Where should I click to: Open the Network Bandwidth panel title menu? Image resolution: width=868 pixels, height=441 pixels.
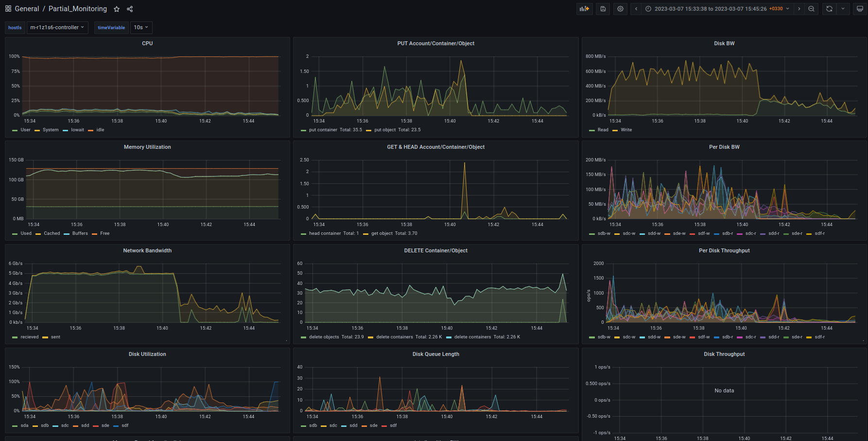tap(147, 250)
